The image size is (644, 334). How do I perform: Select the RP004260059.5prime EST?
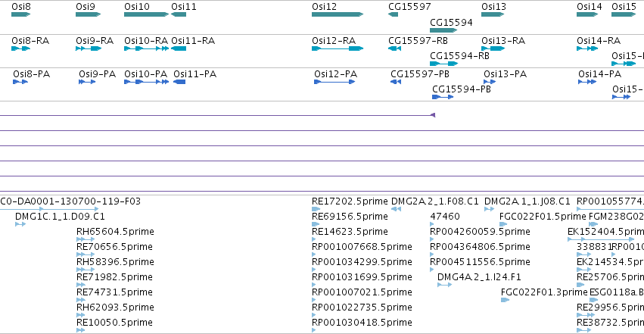click(x=431, y=239)
